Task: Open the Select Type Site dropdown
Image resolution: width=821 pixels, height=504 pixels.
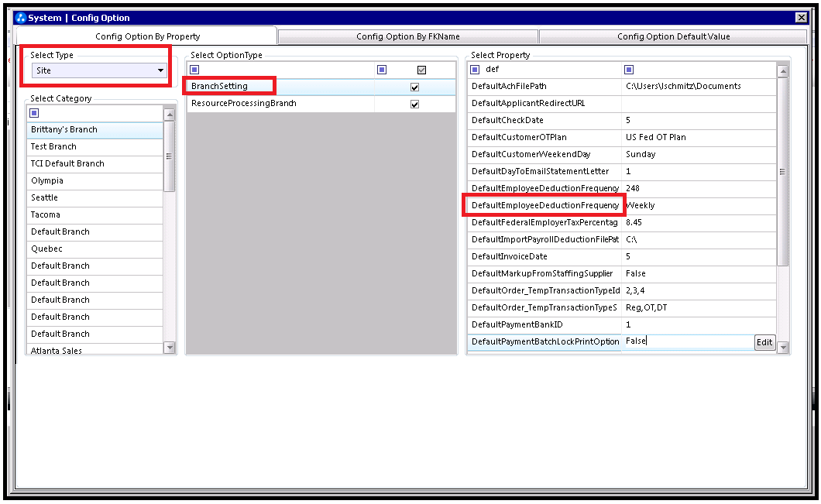Action: 99,70
